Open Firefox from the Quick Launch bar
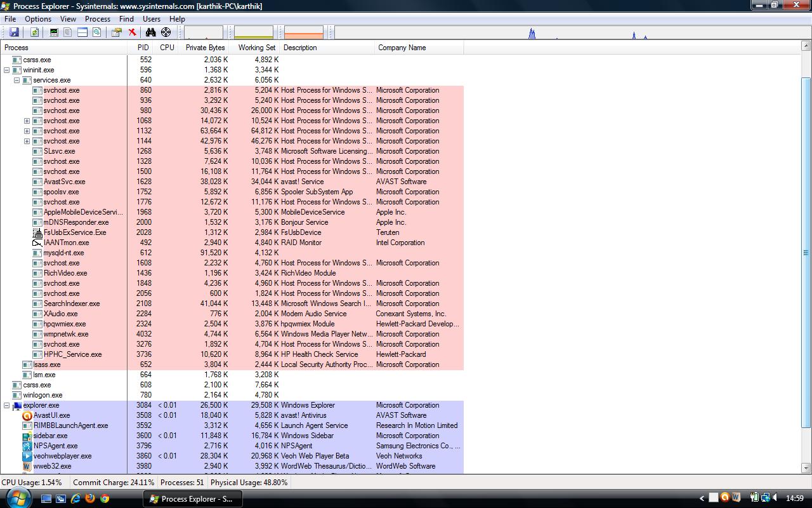 [x=90, y=498]
